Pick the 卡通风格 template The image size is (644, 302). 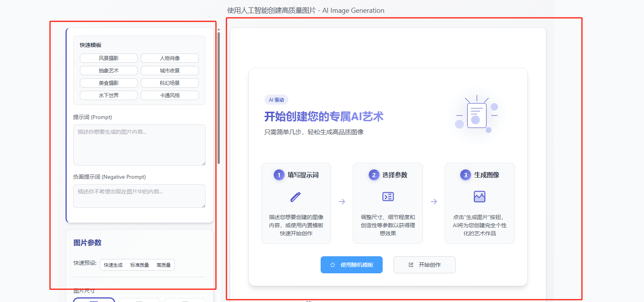[x=170, y=95]
